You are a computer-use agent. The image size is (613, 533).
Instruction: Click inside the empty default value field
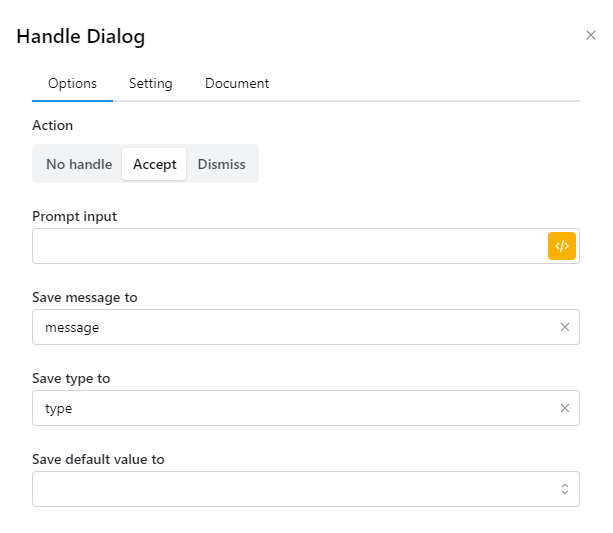coord(290,489)
